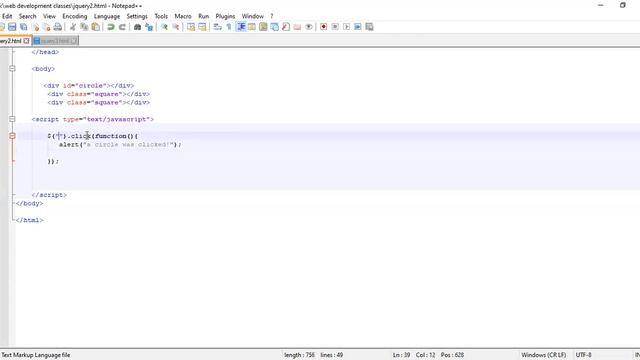Image resolution: width=640 pixels, height=360 pixels.
Task: Minimize the Notepad++ window
Action: pyautogui.click(x=600, y=5)
